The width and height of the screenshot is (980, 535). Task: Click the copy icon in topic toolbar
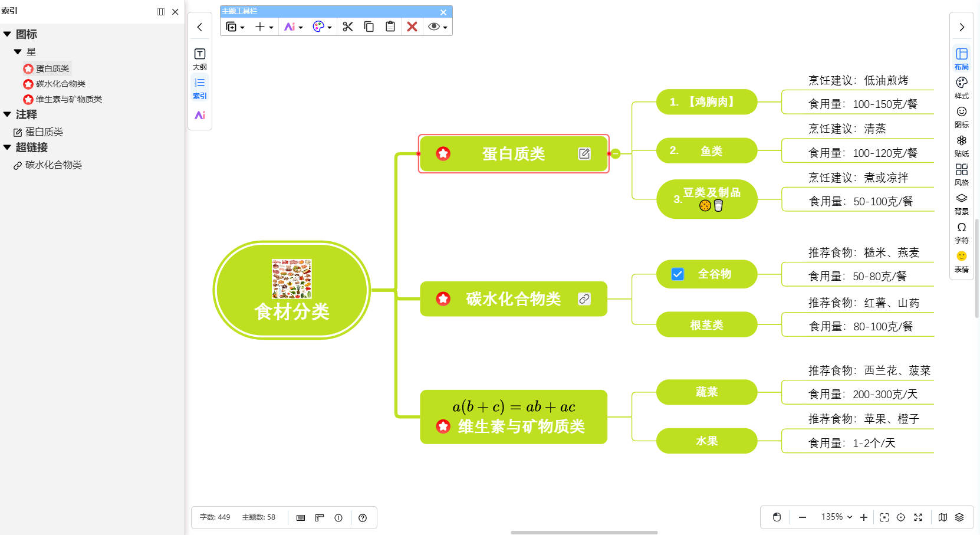point(369,27)
